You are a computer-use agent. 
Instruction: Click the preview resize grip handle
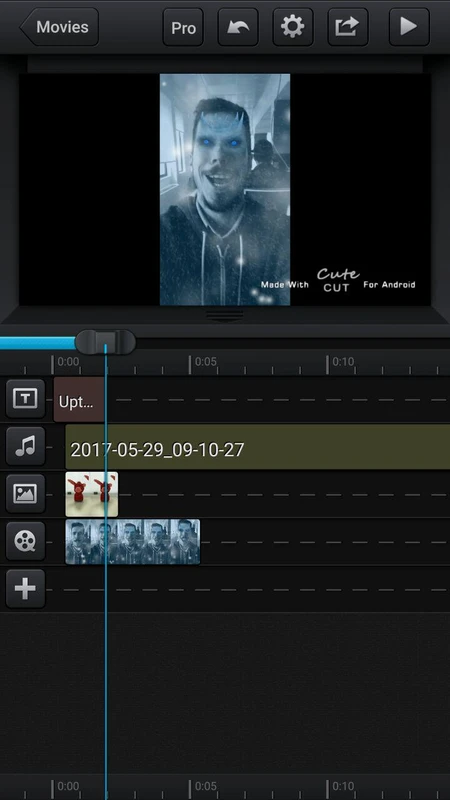(225, 316)
